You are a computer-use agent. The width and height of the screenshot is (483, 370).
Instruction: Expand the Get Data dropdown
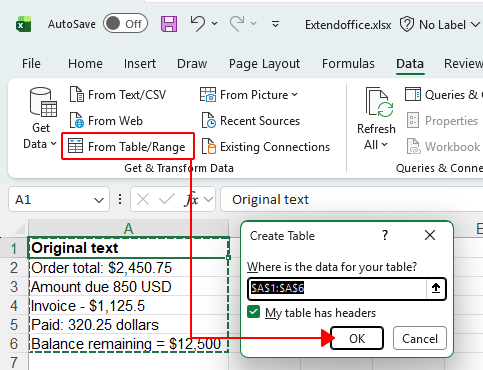tap(53, 144)
